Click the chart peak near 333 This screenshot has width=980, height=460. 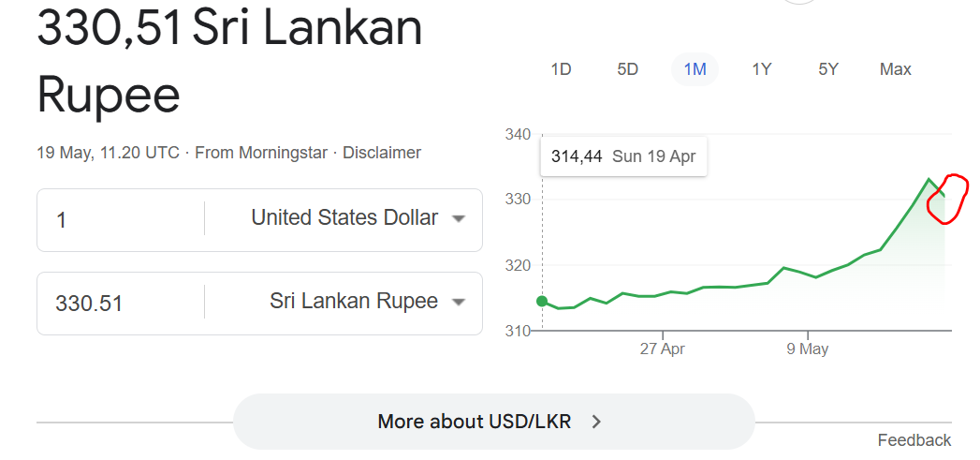(x=929, y=179)
